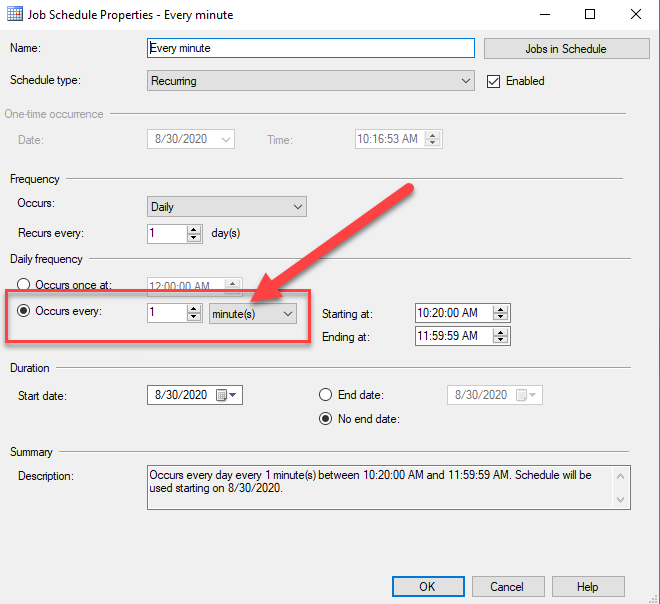Uncheck the Enabled checkbox
This screenshot has width=660, height=604.
click(492, 81)
